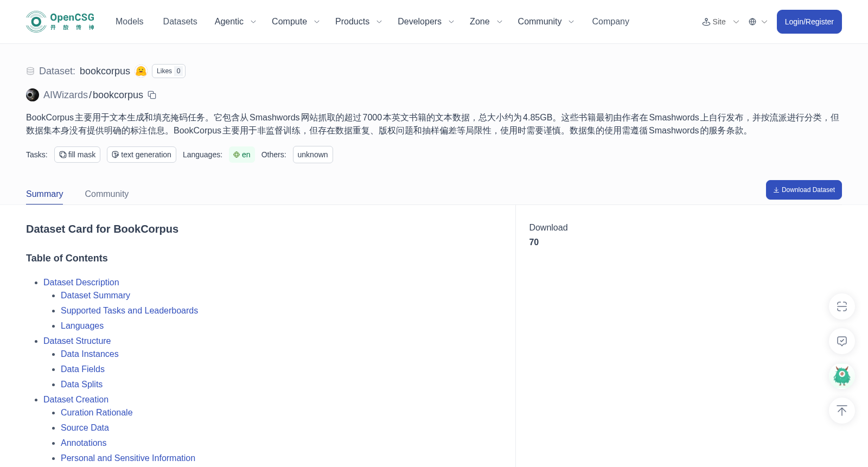
Task: Expand the Zone dropdown
Action: 486,22
